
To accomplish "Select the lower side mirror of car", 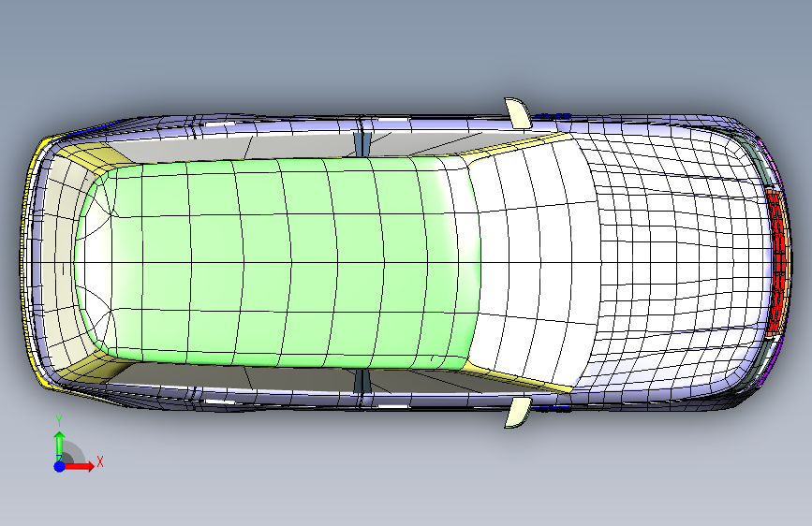I will (518, 413).
